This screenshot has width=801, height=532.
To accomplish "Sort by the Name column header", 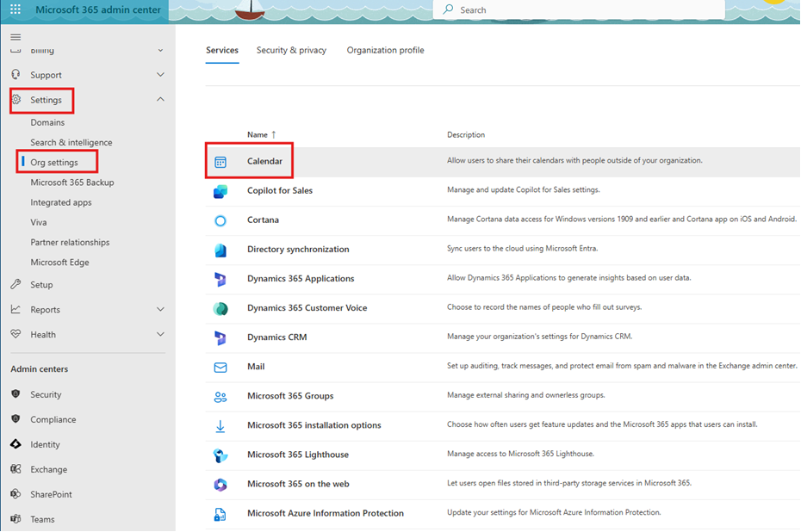I will point(262,135).
